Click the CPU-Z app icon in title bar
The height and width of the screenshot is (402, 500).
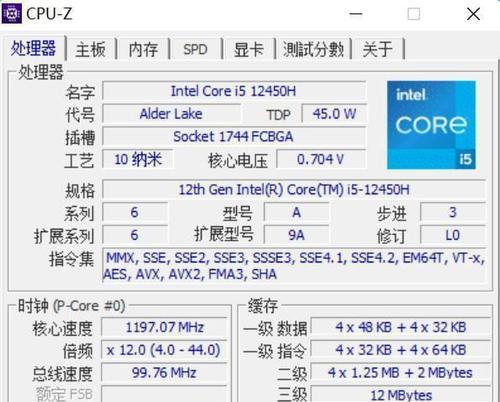coord(12,13)
